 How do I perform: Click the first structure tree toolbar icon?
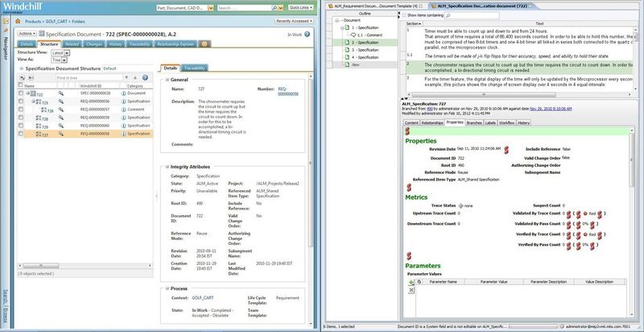[21, 77]
